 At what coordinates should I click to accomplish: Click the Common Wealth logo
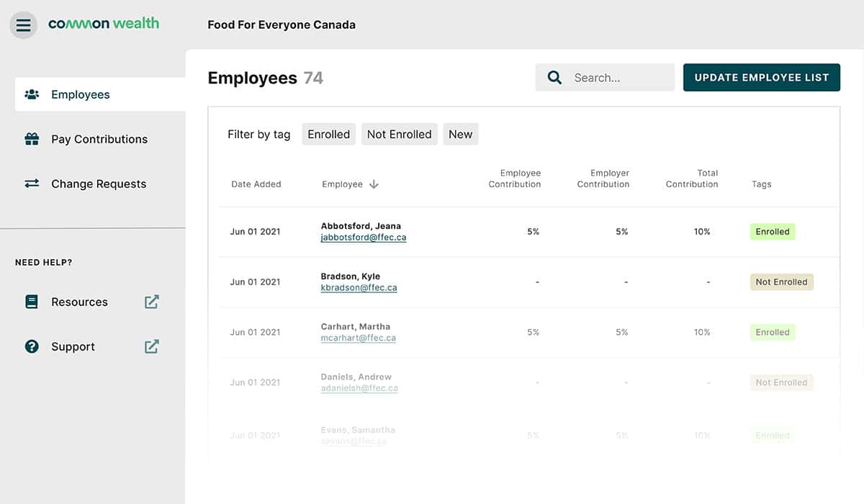[x=104, y=24]
